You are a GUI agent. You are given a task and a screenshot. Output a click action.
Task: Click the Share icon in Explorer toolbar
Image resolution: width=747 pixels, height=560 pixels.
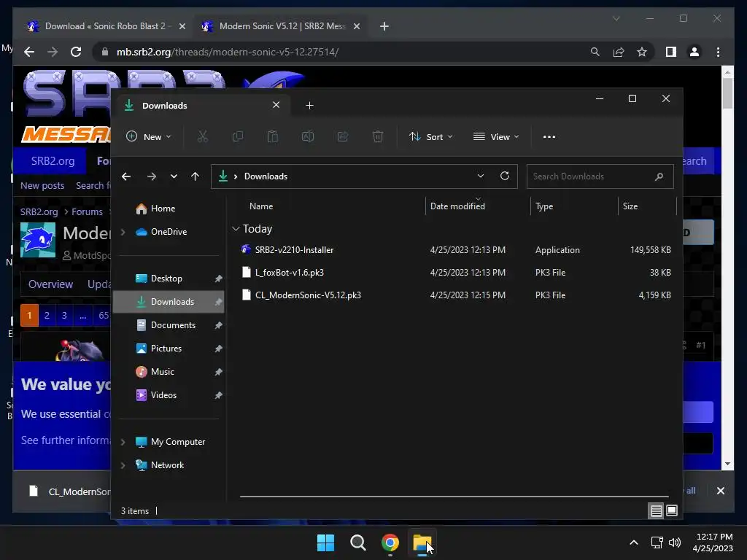pyautogui.click(x=343, y=136)
